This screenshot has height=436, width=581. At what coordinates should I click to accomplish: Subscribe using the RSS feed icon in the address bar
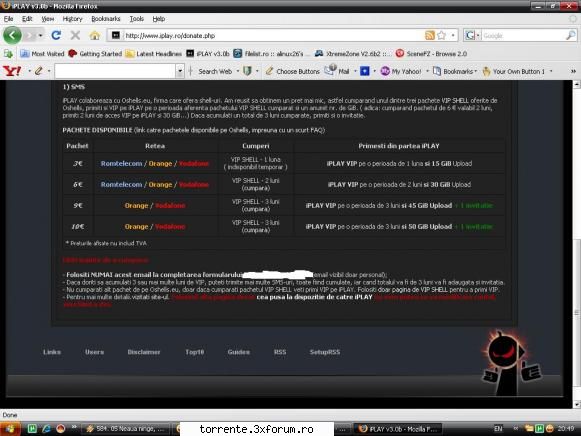coord(430,36)
